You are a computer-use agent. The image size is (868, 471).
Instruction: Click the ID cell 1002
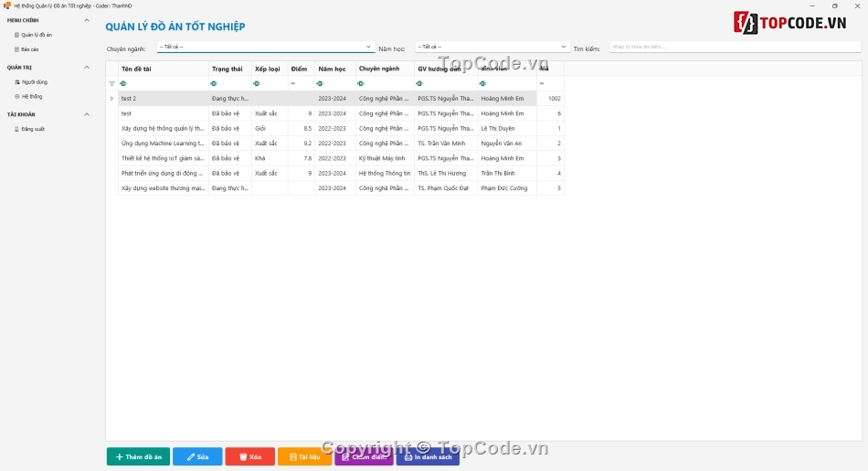tap(550, 99)
